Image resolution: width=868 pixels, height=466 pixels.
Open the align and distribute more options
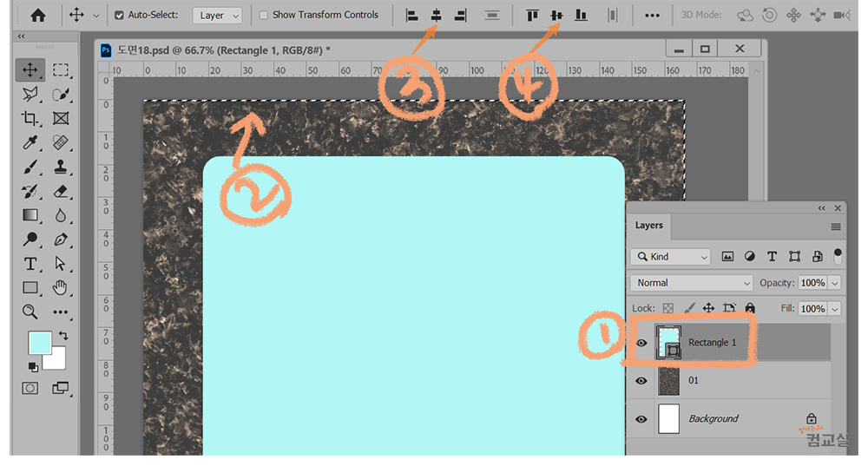(x=652, y=15)
